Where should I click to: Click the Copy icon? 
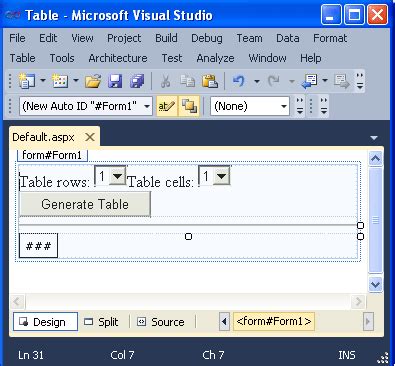click(x=187, y=81)
